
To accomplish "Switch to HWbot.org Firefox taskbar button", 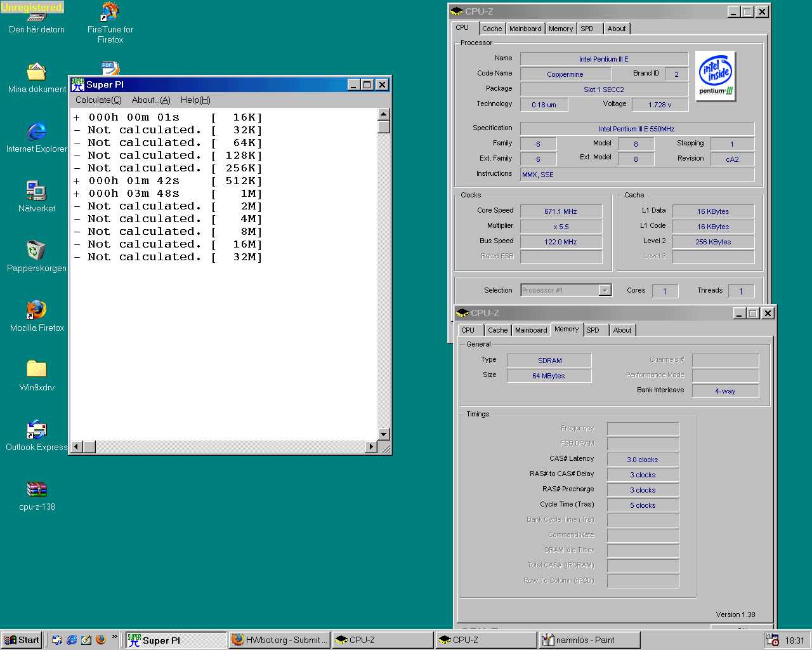I will coord(279,640).
